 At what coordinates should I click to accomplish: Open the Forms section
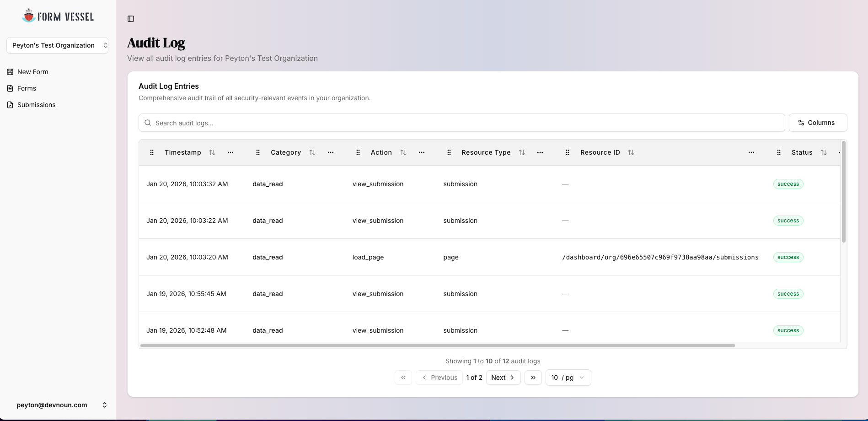[x=27, y=88]
